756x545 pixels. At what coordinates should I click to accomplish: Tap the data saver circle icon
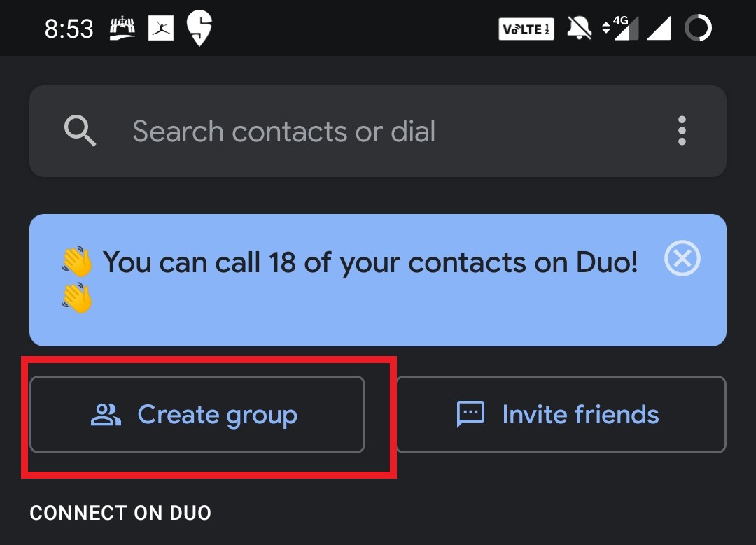697,28
